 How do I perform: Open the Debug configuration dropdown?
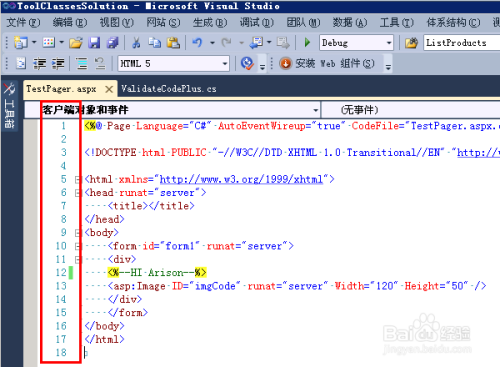tap(356, 43)
